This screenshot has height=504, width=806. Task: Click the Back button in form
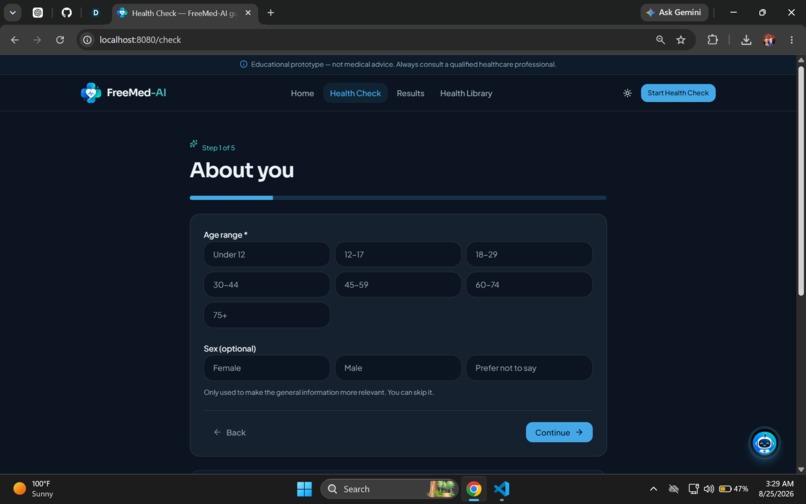229,433
